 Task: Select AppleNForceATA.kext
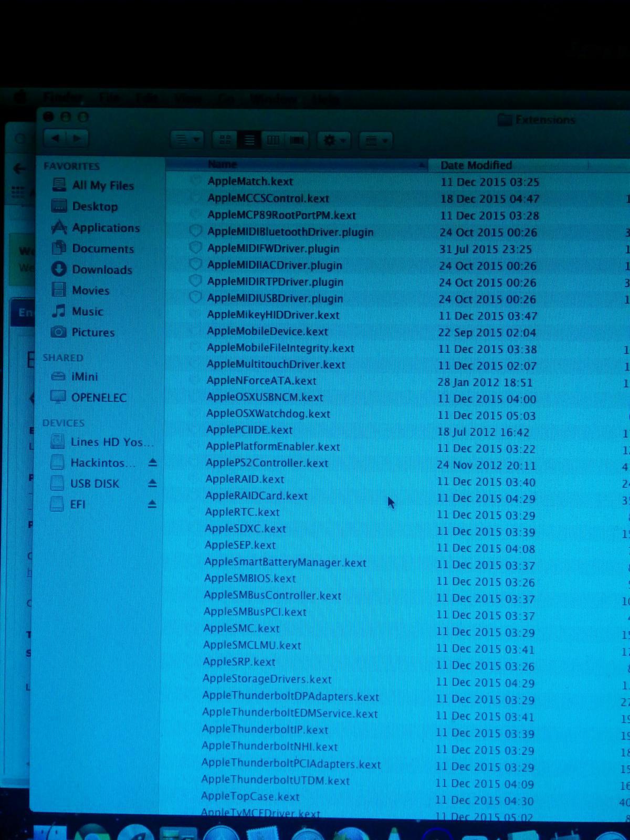pos(261,381)
